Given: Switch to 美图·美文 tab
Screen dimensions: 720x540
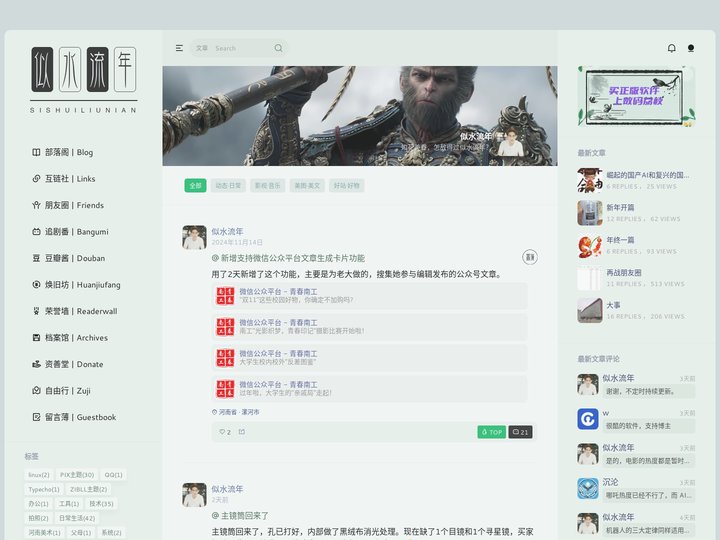Looking at the screenshot, I should coord(307,186).
